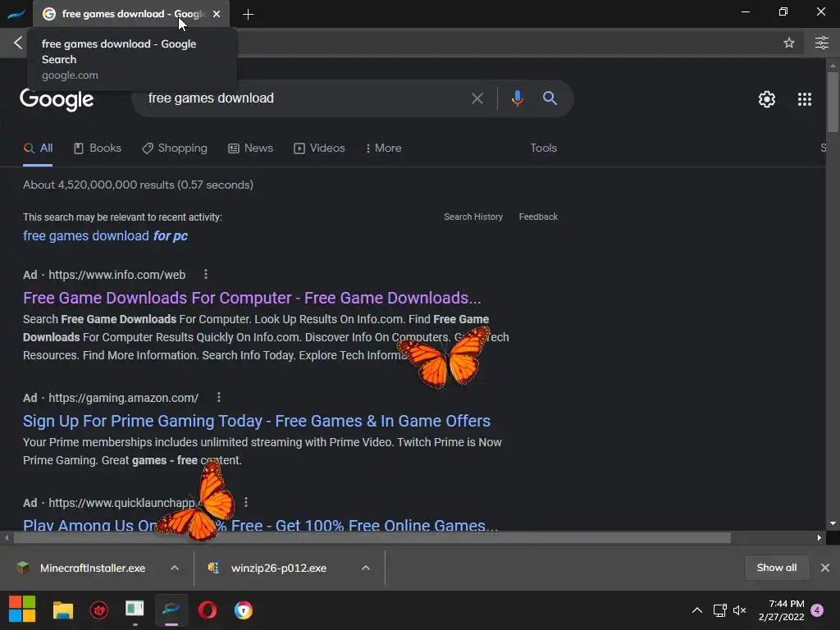Screen dimensions: 840x630
Task: Expand MinecraftInstaller.exe download options chevron
Action: pyautogui.click(x=175, y=568)
